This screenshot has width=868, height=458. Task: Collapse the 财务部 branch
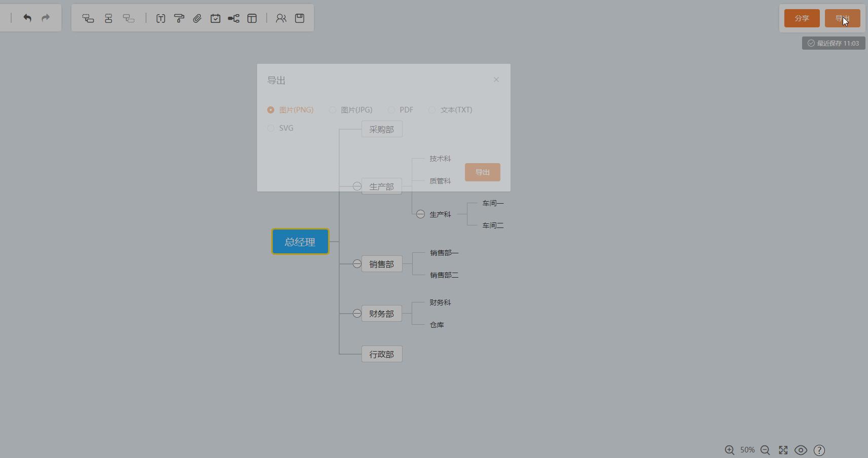click(357, 314)
